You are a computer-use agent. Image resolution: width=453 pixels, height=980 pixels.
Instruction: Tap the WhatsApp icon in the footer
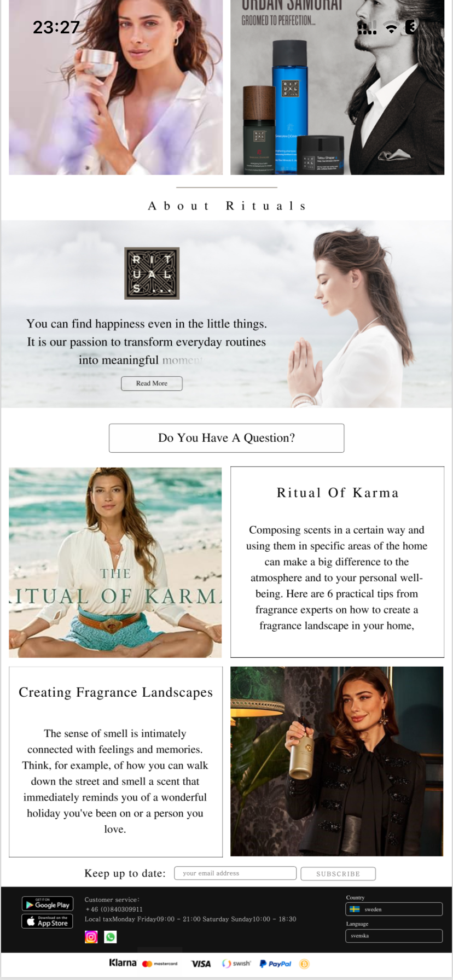tap(111, 937)
